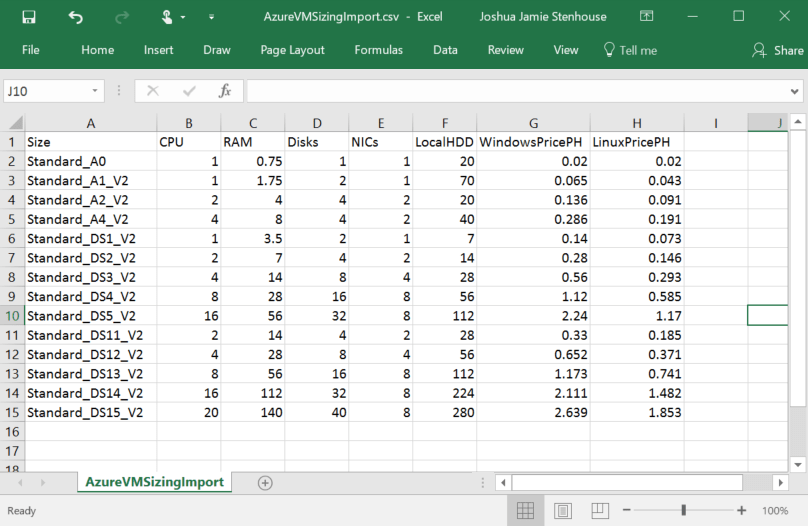Click user name Joshua Jamie Stenhouse
Screen dimensions: 808x526
click(x=543, y=16)
